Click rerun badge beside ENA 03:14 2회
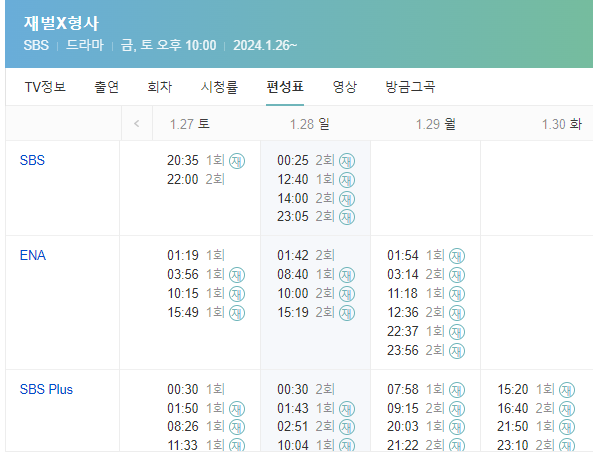The image size is (593, 455). point(456,275)
